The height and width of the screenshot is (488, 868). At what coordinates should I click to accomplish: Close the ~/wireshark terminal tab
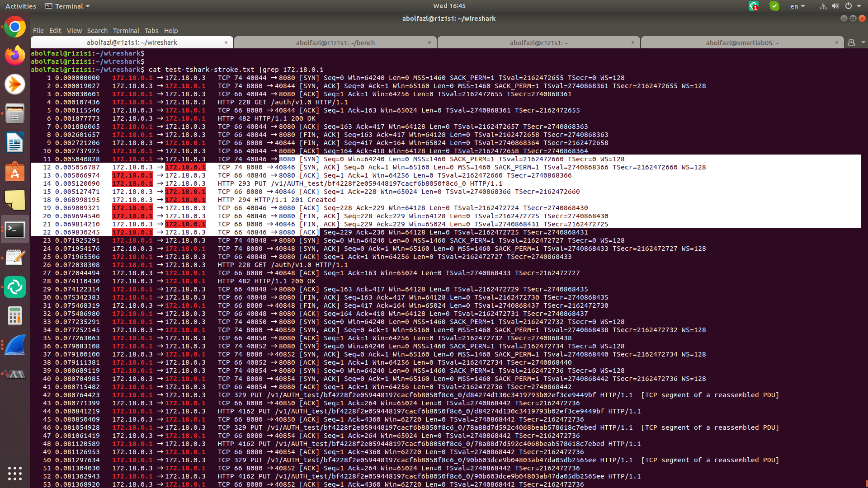click(226, 42)
